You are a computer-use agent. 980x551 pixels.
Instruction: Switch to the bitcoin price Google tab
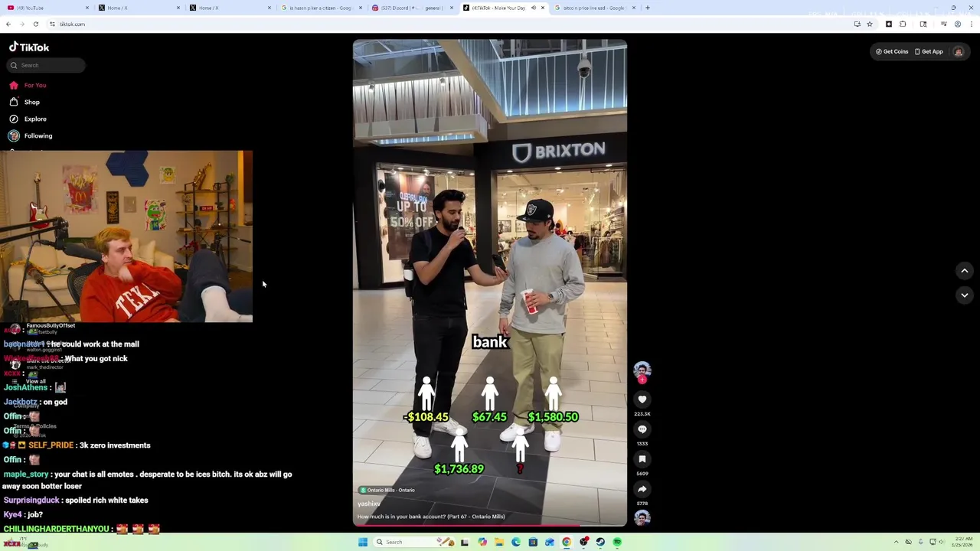[x=593, y=8]
